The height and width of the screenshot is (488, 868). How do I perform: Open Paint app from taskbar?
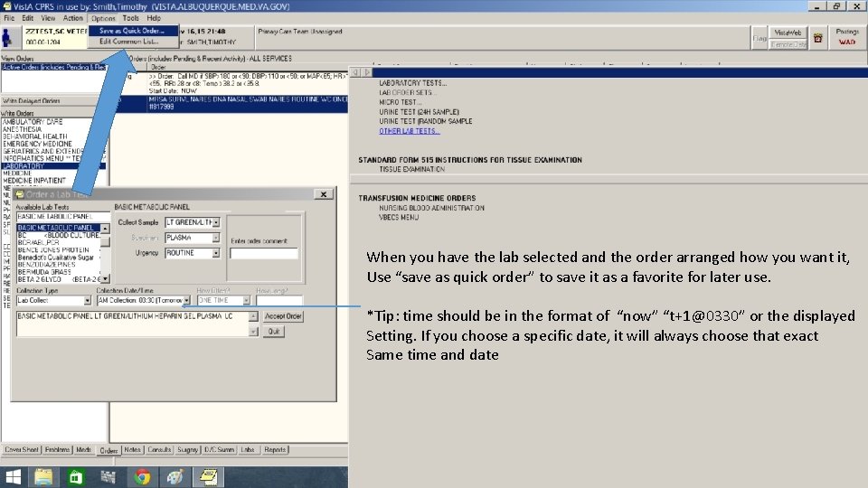pyautogui.click(x=175, y=477)
